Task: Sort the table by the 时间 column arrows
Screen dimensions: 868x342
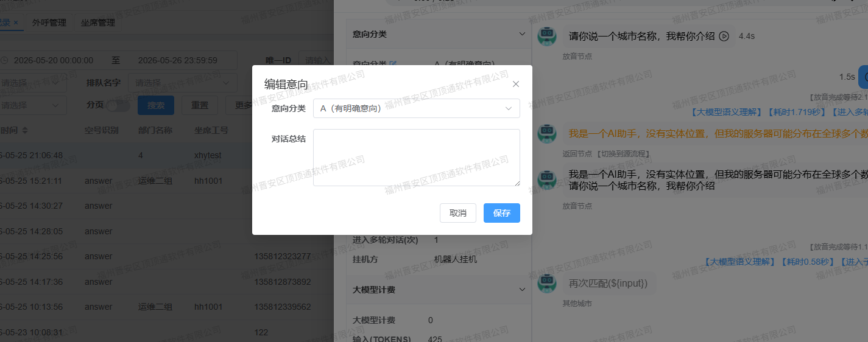Action: click(25, 130)
